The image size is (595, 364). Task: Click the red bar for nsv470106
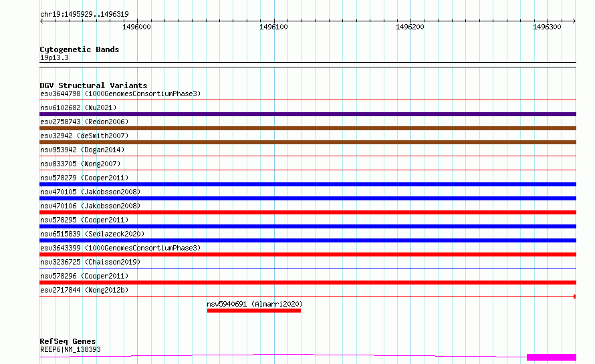[308, 212]
